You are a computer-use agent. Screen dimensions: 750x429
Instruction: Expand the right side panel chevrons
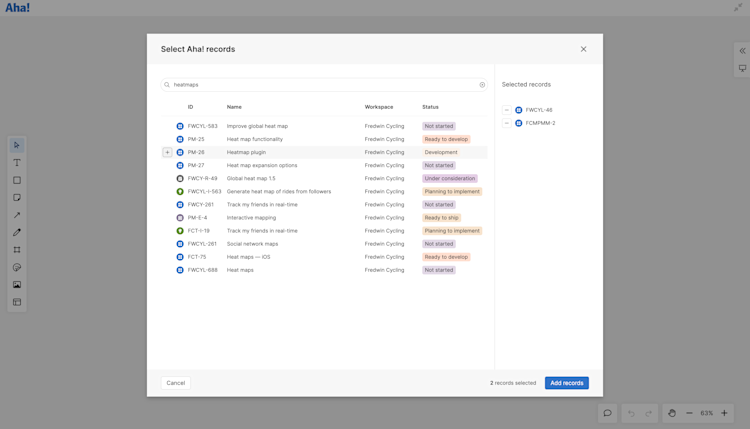[742, 51]
